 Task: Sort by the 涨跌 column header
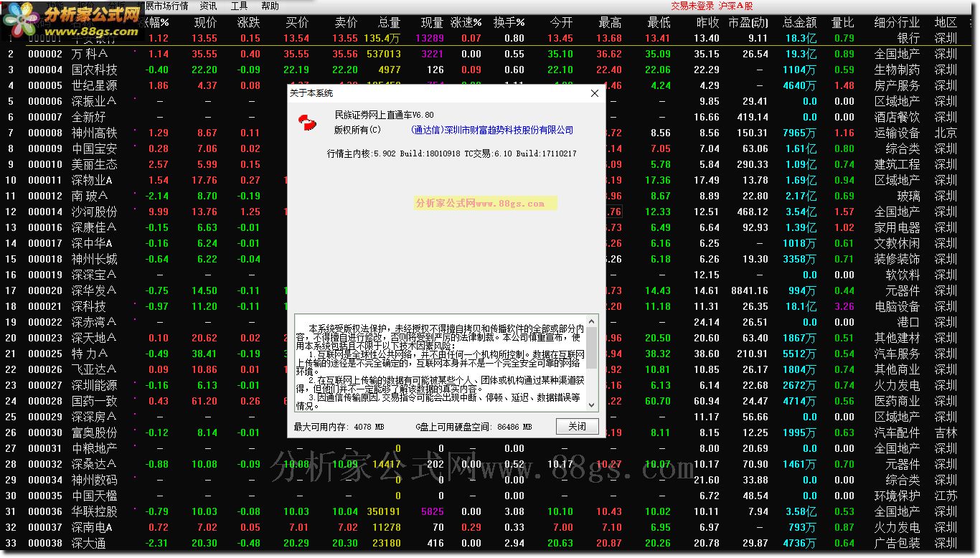[249, 23]
